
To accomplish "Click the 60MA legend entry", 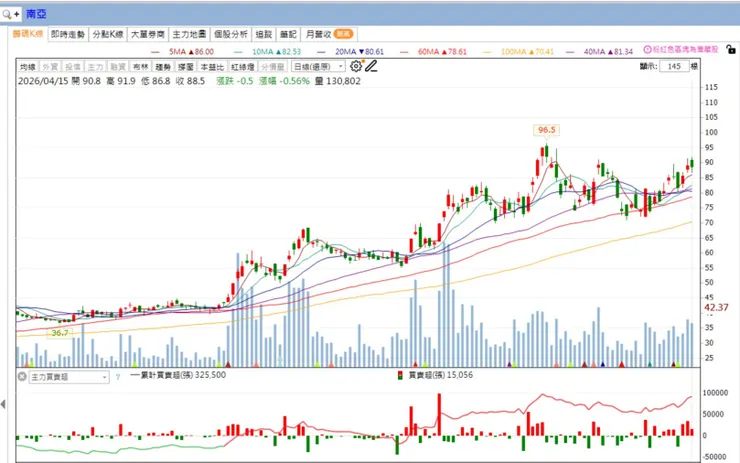I will [433, 51].
